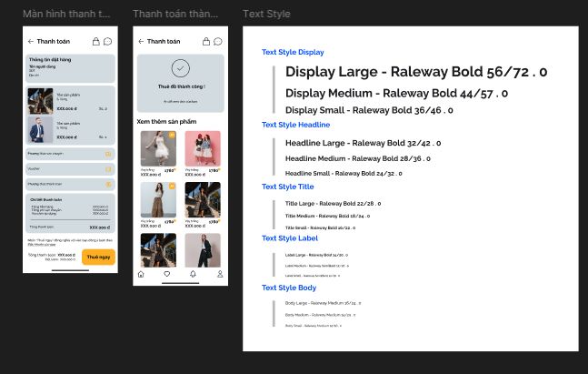Select 'Title Medium - Raleway Bold 18/24' text
The height and width of the screenshot is (374, 588).
[x=327, y=216]
